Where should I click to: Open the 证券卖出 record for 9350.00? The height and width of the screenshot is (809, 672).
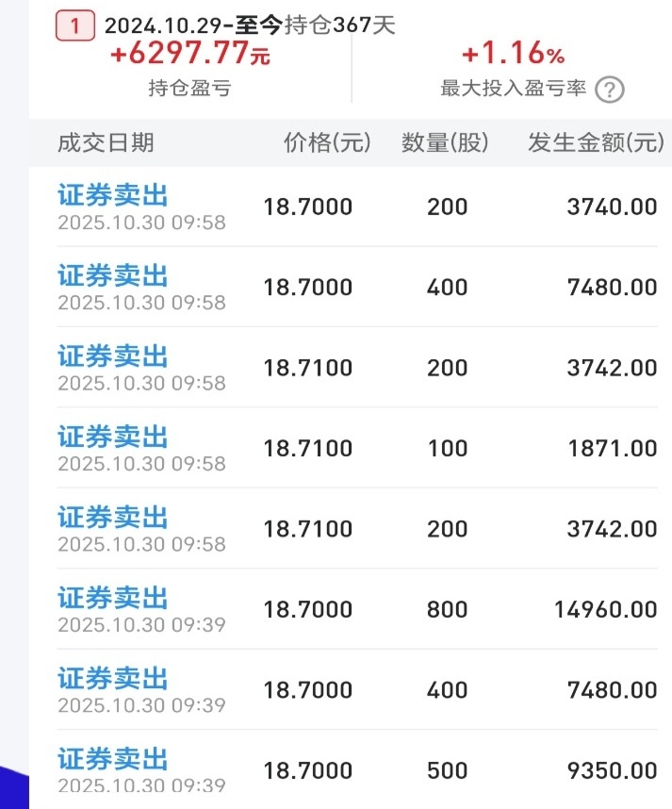(x=113, y=759)
